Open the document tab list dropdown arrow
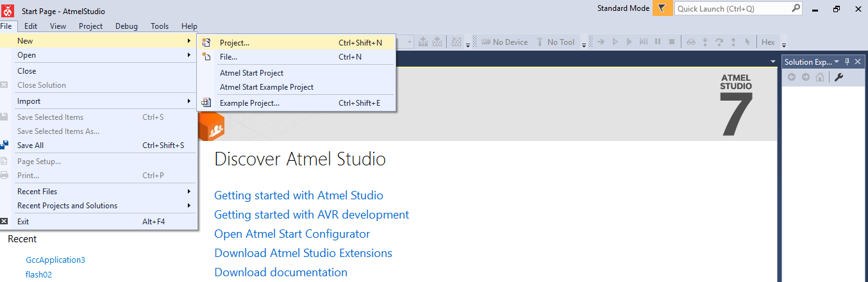The width and height of the screenshot is (868, 282). click(772, 62)
